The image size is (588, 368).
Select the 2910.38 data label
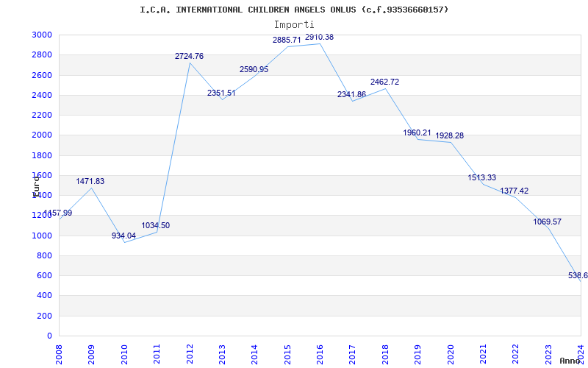tap(319, 38)
